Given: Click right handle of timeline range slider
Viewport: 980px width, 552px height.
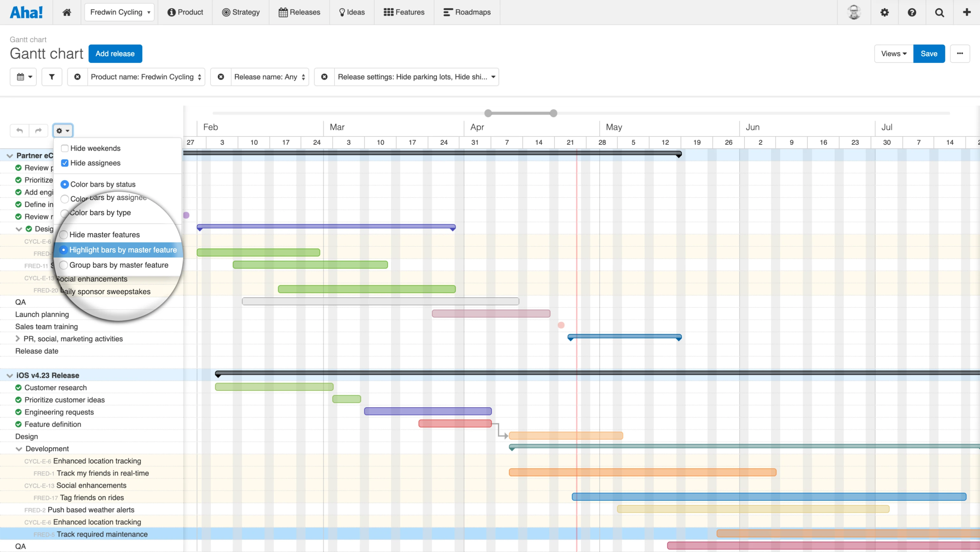Looking at the screenshot, I should pyautogui.click(x=554, y=113).
